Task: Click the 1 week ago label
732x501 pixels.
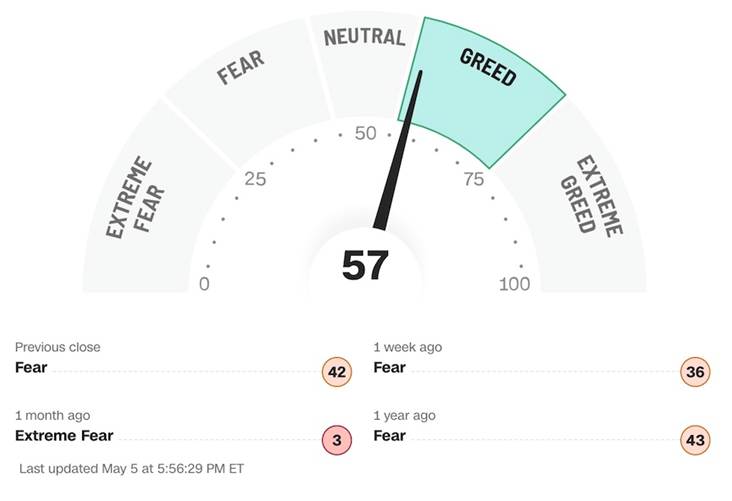Action: pyautogui.click(x=407, y=347)
